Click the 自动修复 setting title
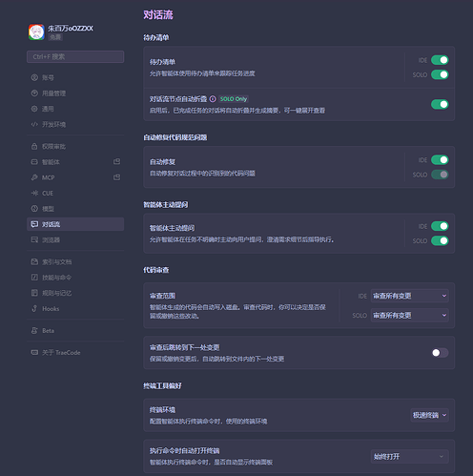 coord(162,162)
